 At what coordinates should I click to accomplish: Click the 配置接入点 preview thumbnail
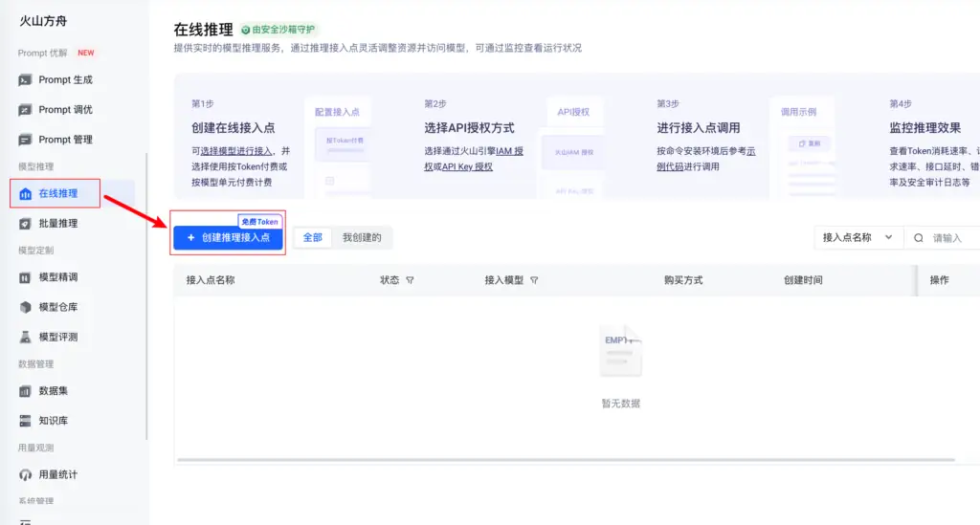coord(338,148)
